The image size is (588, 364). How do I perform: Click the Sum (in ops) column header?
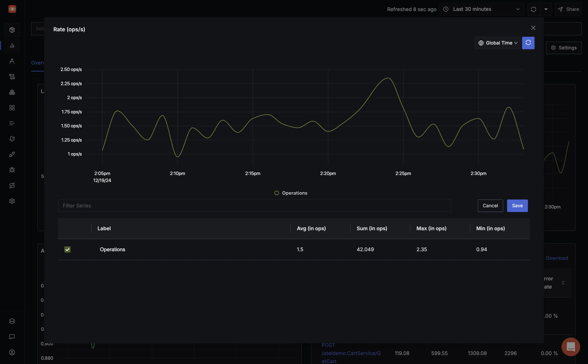[x=372, y=228]
